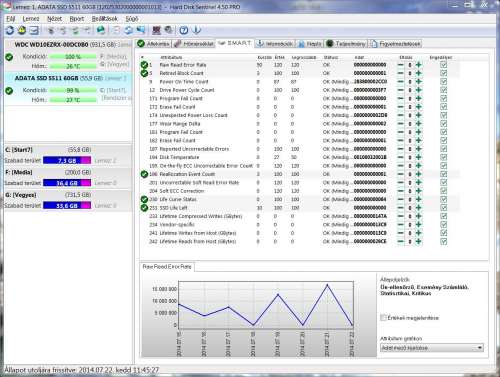
Task: Switch to the Figyelmeztetések tab
Action: (395, 44)
